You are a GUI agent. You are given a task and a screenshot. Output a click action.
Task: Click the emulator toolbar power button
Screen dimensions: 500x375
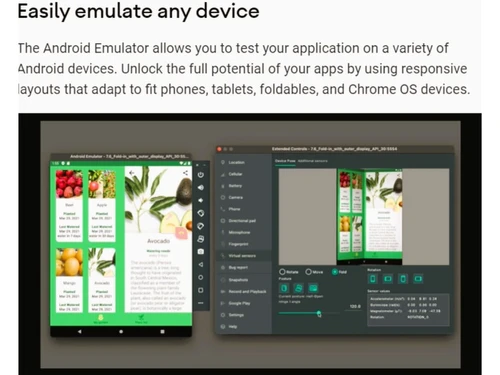(201, 175)
